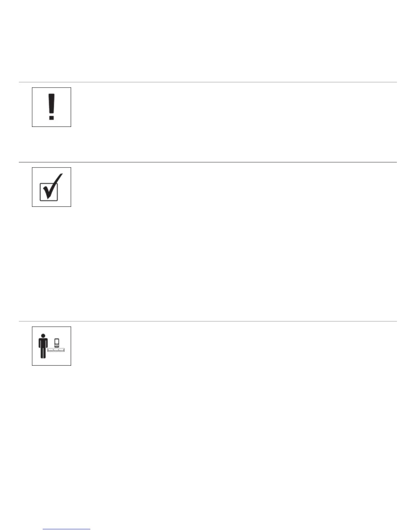The width and height of the screenshot is (411, 532).
Task: Click the head of the person figure
Action: coord(43,335)
